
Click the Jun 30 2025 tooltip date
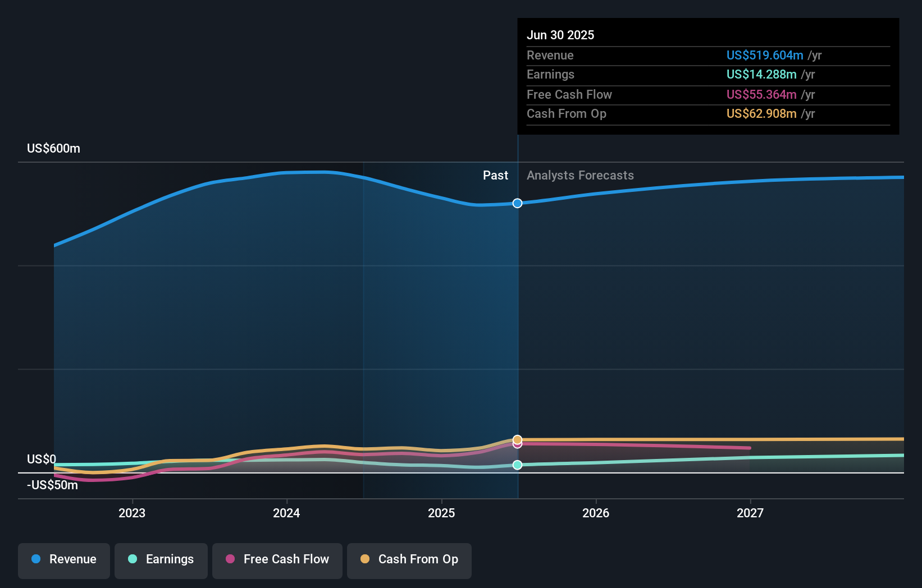560,35
